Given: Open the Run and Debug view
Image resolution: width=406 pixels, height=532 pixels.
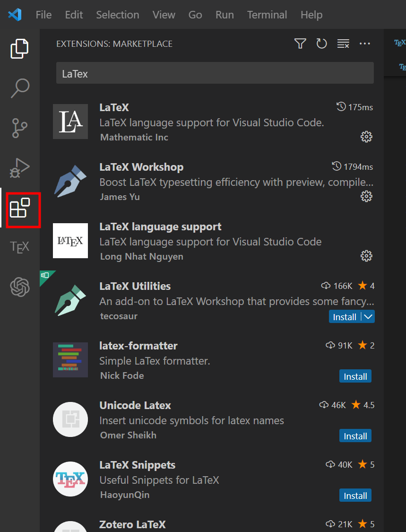Looking at the screenshot, I should 20,168.
